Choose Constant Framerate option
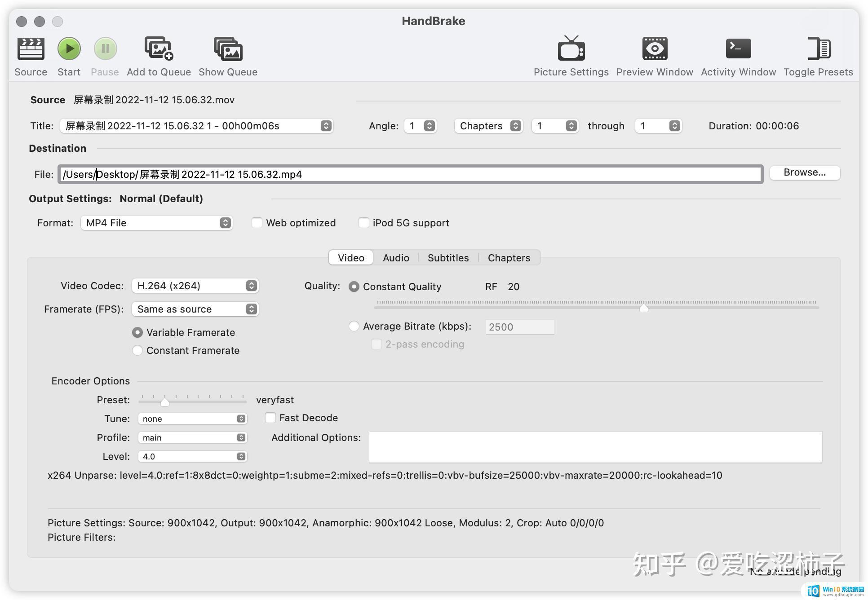 coord(137,350)
